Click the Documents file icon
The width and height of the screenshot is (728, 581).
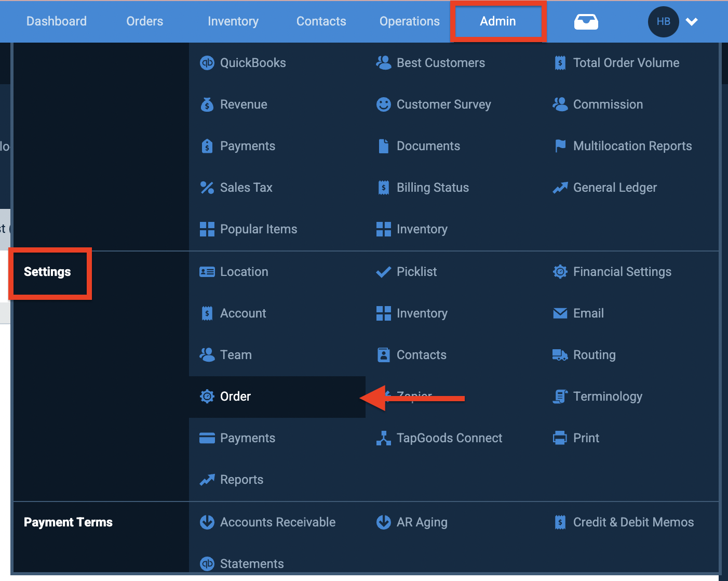pos(384,146)
